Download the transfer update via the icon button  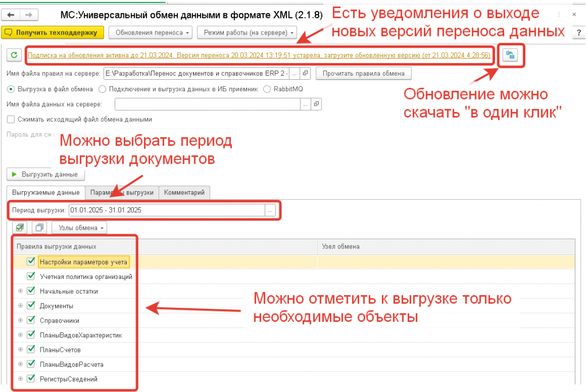coord(510,55)
